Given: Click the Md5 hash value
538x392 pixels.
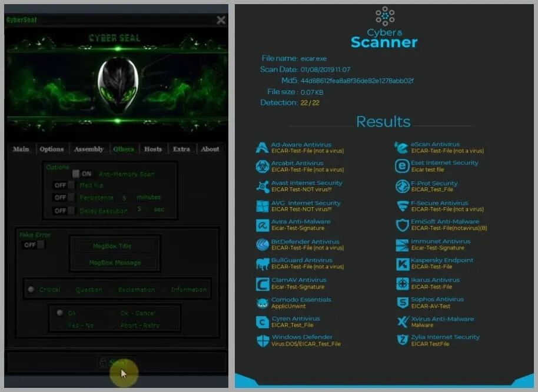Looking at the screenshot, I should (357, 81).
